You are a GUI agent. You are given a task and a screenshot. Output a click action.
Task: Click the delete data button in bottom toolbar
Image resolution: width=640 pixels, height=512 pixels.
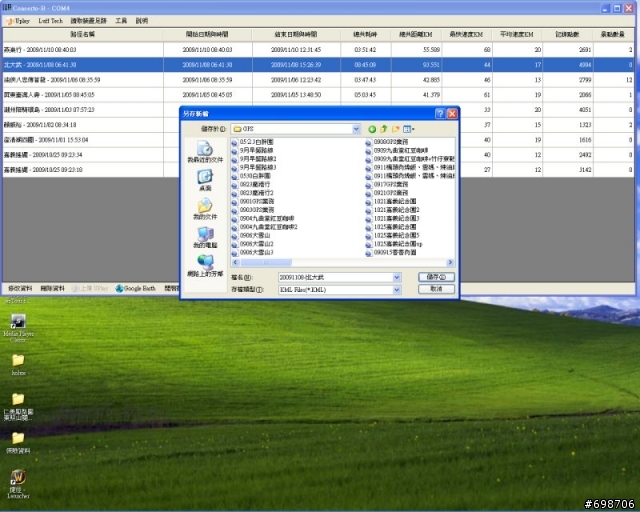pyautogui.click(x=52, y=289)
